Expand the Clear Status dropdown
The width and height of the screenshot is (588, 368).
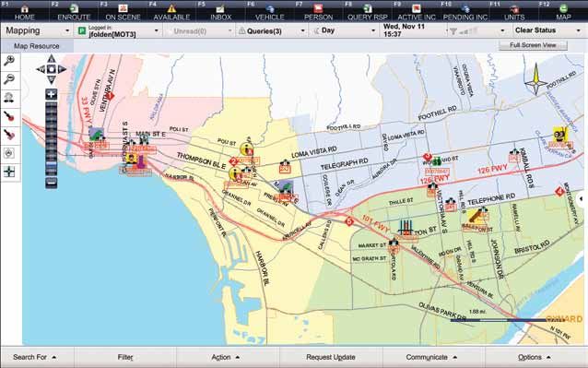click(x=547, y=30)
